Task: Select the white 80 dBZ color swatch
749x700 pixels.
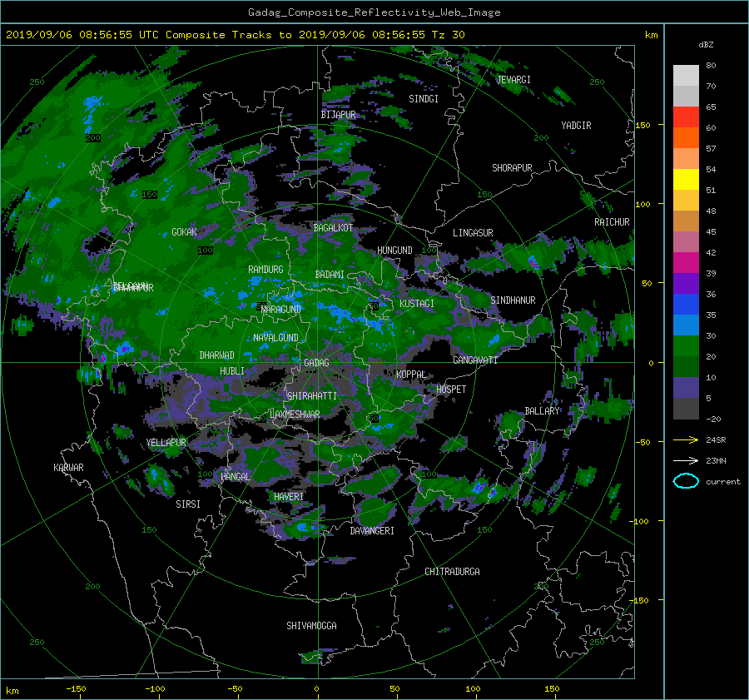Action: 686,75
